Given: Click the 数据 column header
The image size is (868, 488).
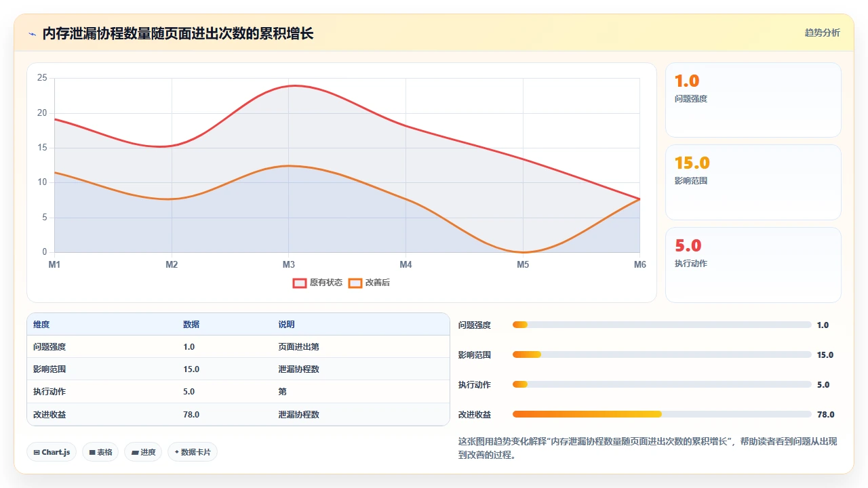Looking at the screenshot, I should click(191, 325).
